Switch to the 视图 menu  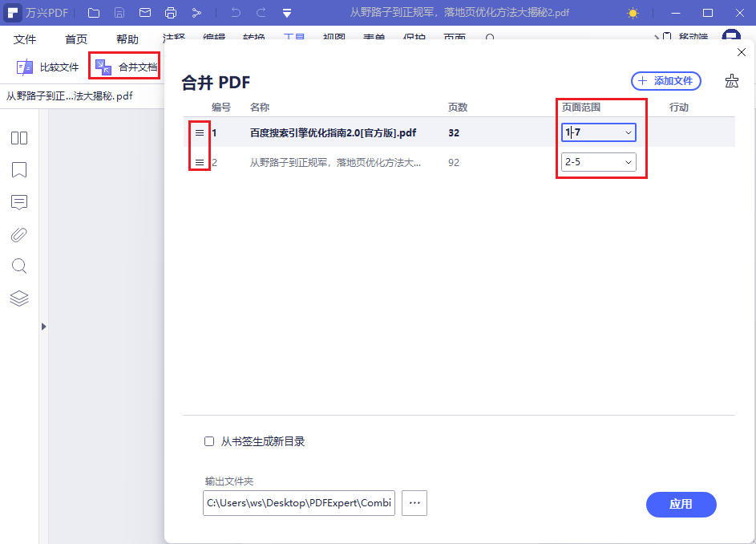334,38
